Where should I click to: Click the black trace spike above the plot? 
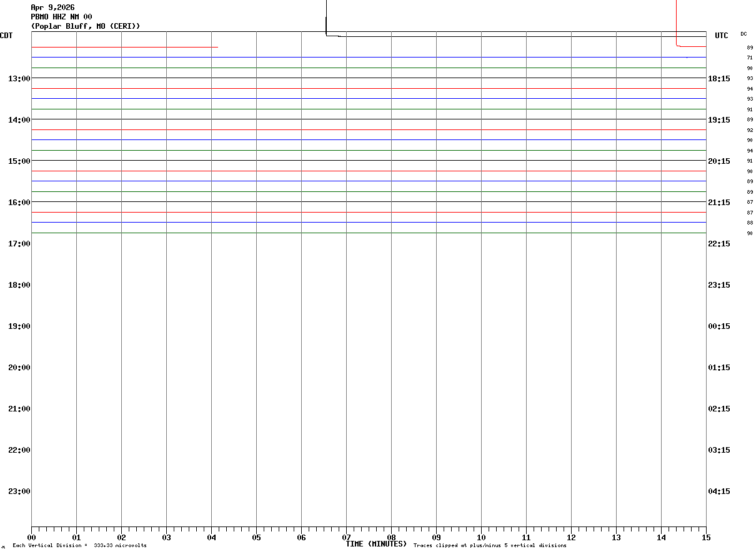point(326,18)
